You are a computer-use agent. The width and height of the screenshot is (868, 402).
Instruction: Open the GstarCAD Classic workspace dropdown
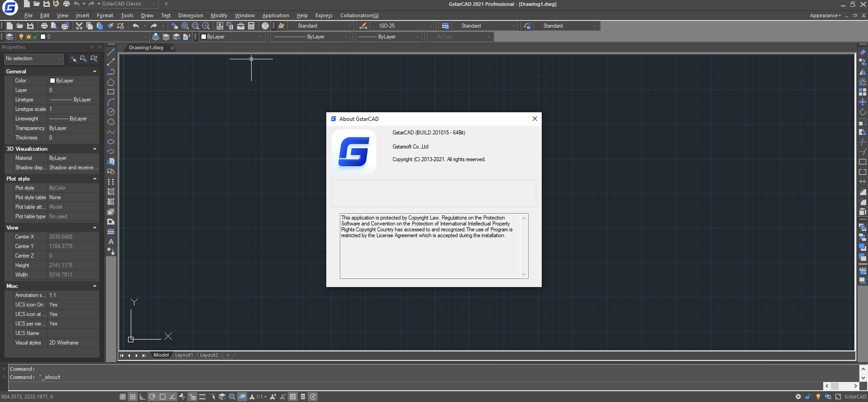(129, 4)
